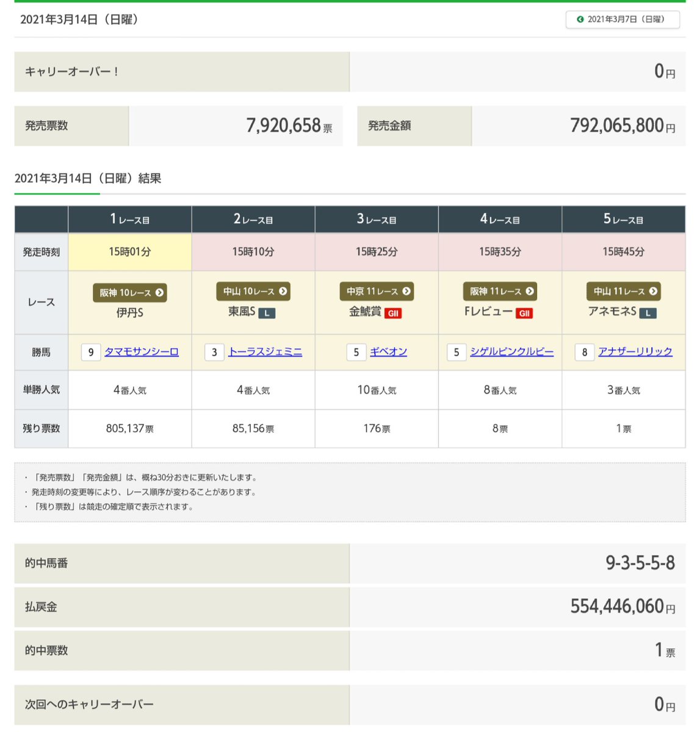Click tickets sold value 7,920,658票

pos(289,126)
